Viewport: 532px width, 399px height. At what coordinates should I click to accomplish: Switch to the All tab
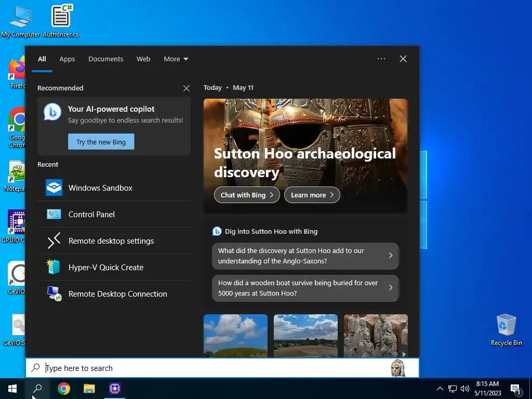(x=42, y=59)
